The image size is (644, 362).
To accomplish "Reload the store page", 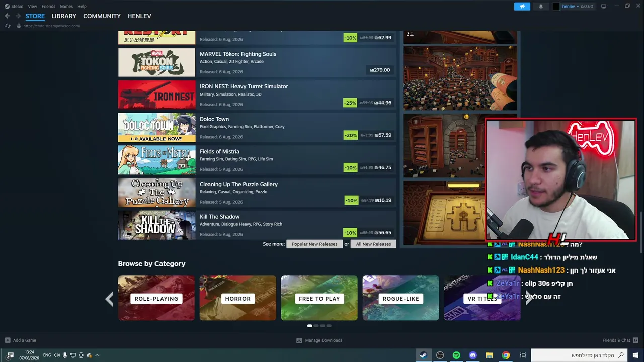I will (8, 26).
